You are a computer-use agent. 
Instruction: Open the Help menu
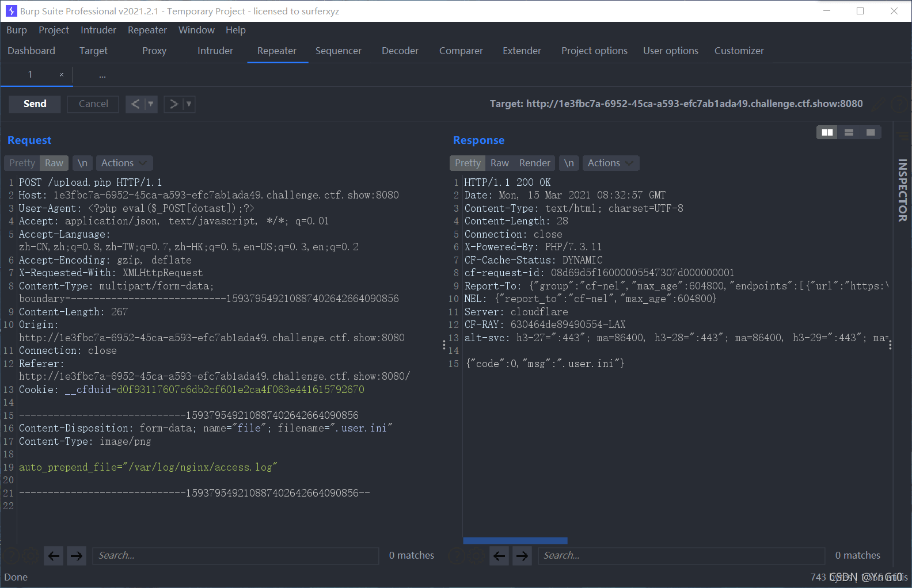pos(235,30)
